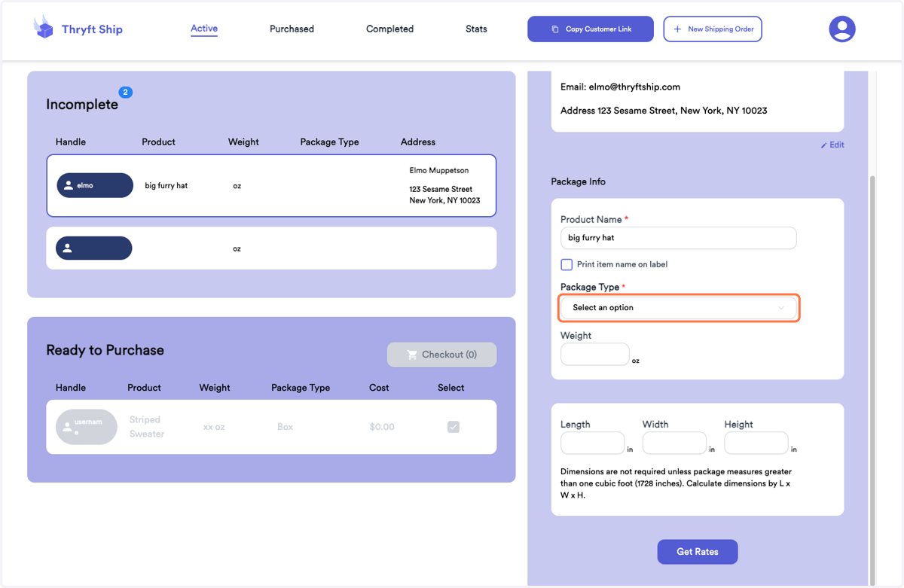Click the Email elmo@thryftship.com text
This screenshot has height=588, width=904.
(x=620, y=87)
